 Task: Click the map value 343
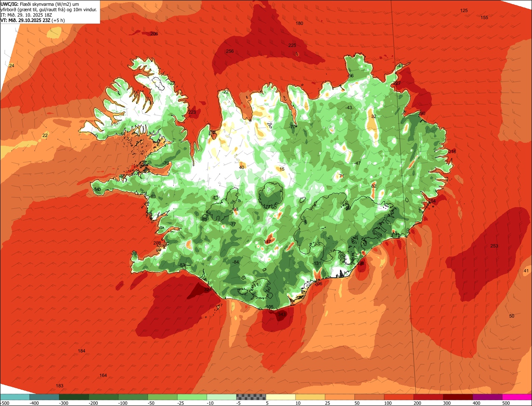click(282, 314)
